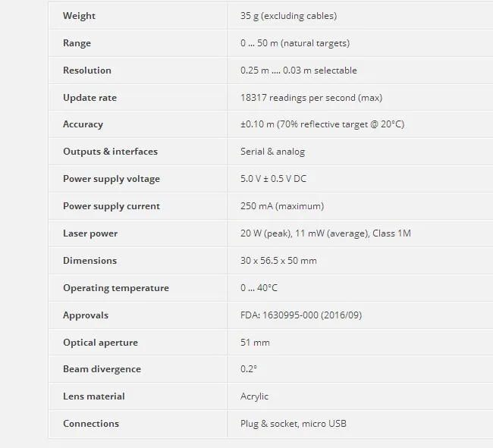Click the 'Plug & socket, micro USB' value

coord(294,424)
